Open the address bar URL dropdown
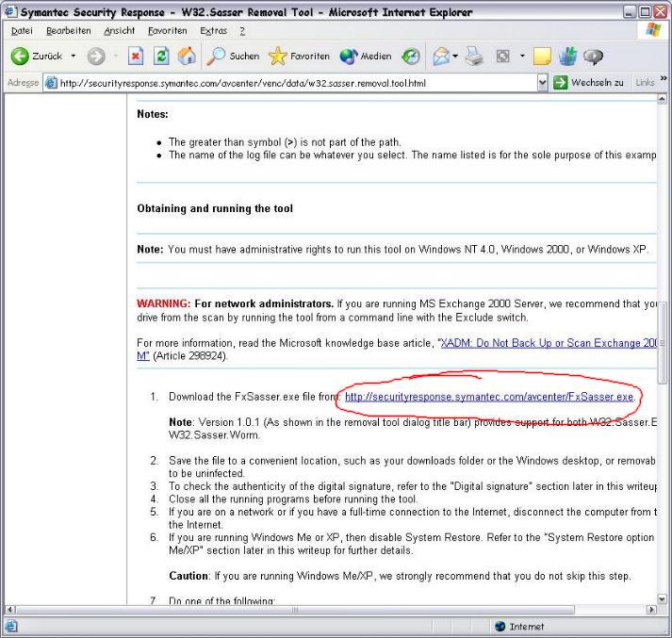 pos(542,83)
